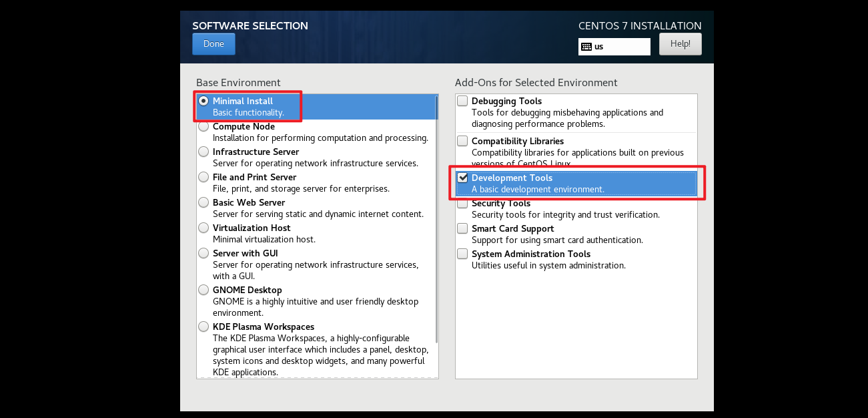Check the Smart Card Support checkbox
The width and height of the screenshot is (868, 418).
[462, 228]
